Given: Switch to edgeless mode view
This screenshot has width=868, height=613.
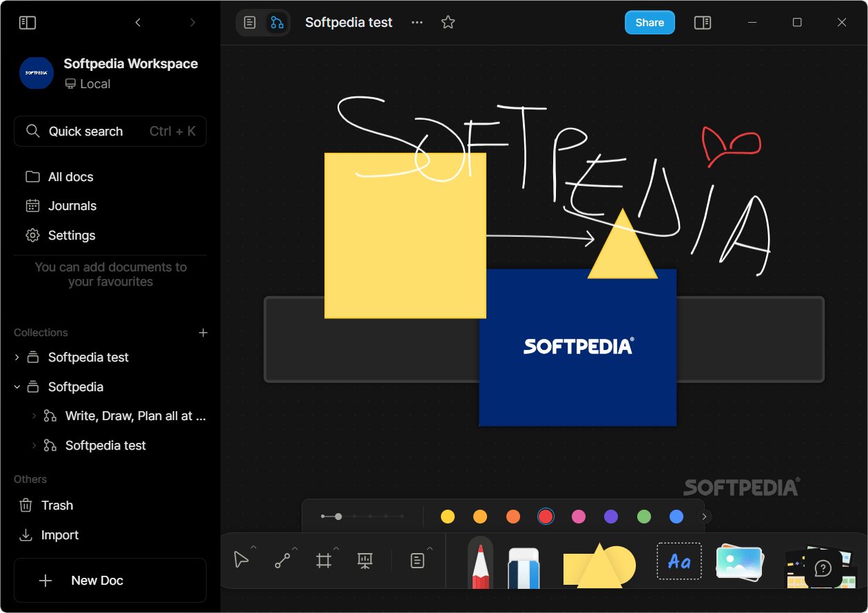Looking at the screenshot, I should [x=277, y=23].
